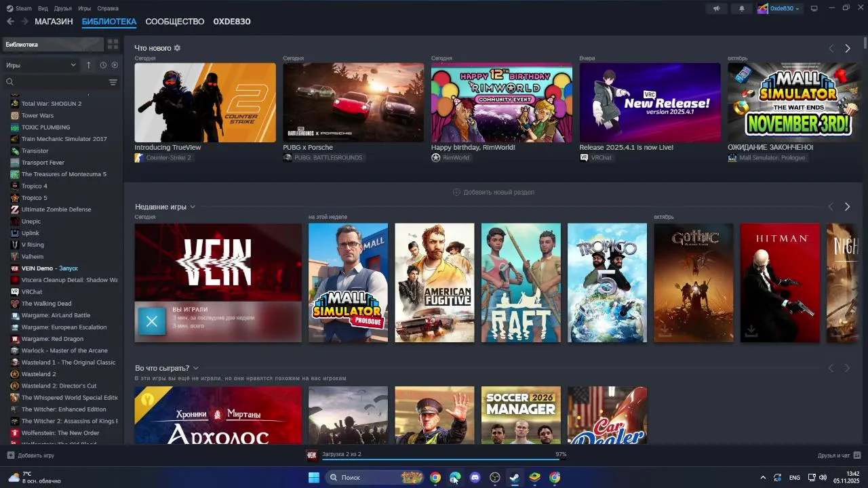Screen dimensions: 868x488
Task: Open volume control in tray
Action: tap(823, 478)
